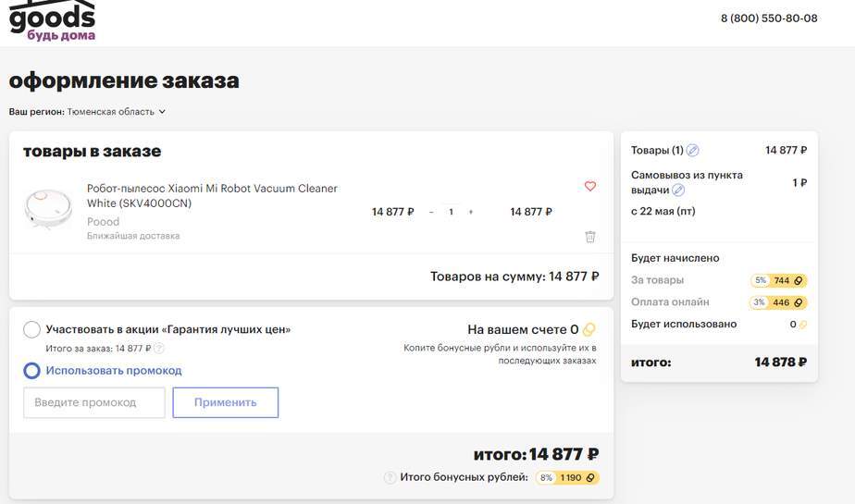The image size is (855, 504).
Task: Call phone number 8 (800) 550-80-08 link
Action: (x=769, y=18)
